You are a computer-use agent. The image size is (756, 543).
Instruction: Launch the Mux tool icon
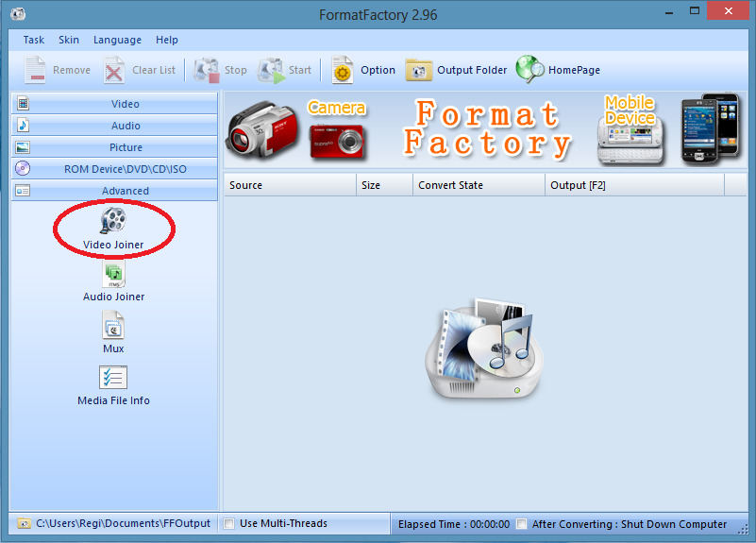pos(113,325)
